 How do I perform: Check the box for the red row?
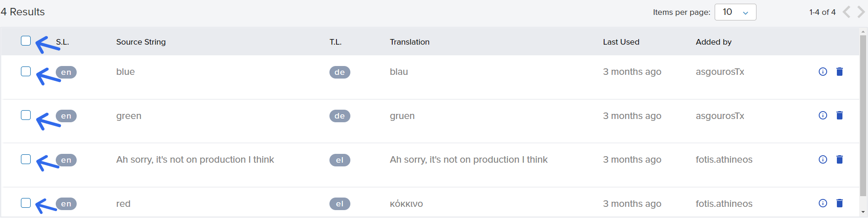pyautogui.click(x=26, y=203)
